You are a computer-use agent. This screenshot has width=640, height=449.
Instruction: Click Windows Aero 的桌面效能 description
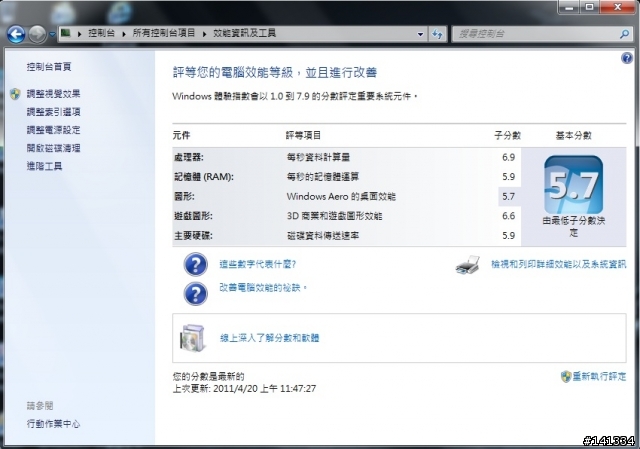pyautogui.click(x=341, y=196)
